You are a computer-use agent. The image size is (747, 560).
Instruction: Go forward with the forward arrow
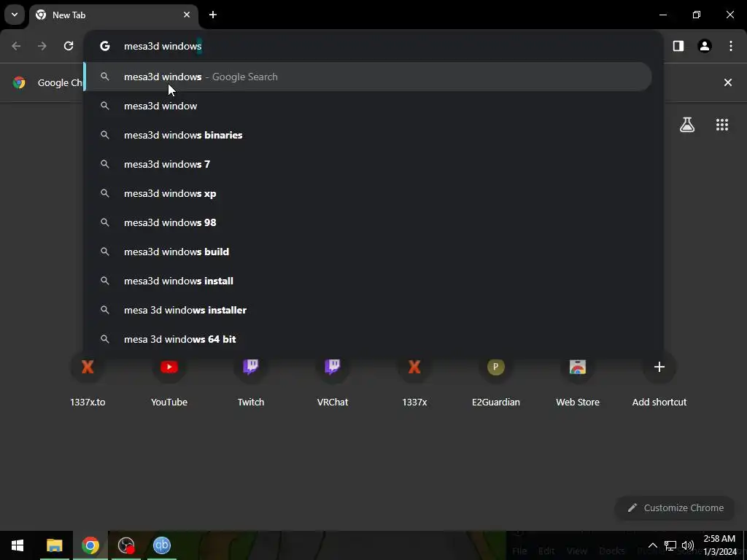(42, 46)
